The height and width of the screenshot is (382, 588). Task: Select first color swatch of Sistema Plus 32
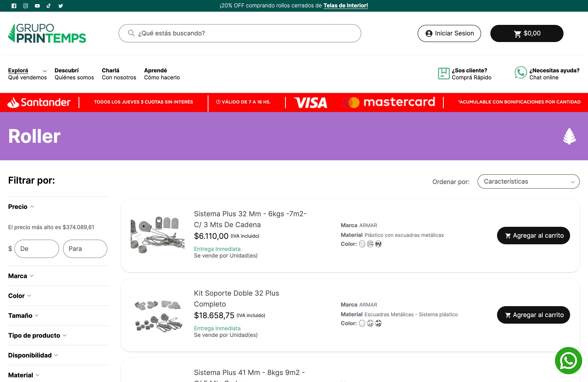point(362,244)
